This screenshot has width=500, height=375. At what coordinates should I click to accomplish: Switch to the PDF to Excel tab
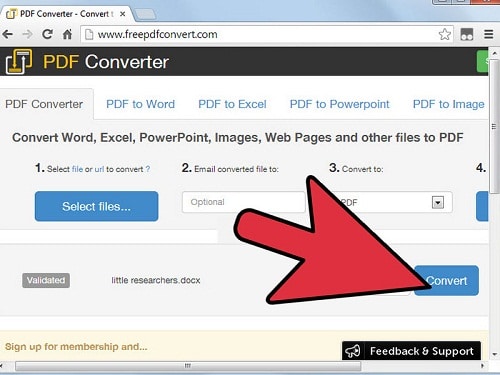pos(232,104)
